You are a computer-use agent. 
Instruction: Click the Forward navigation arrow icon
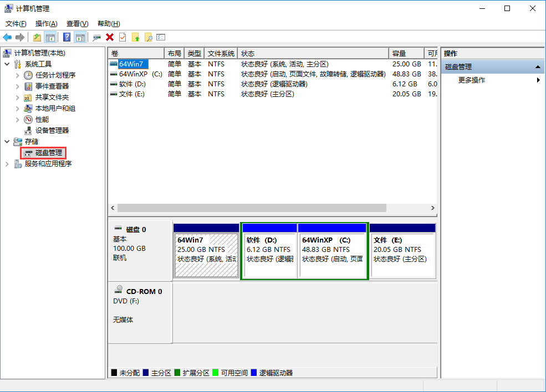click(19, 37)
